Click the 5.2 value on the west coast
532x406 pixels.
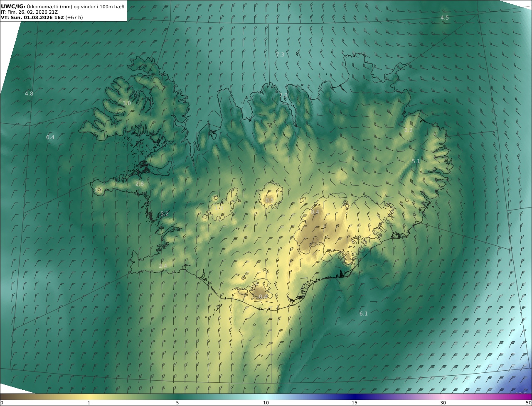point(165,213)
